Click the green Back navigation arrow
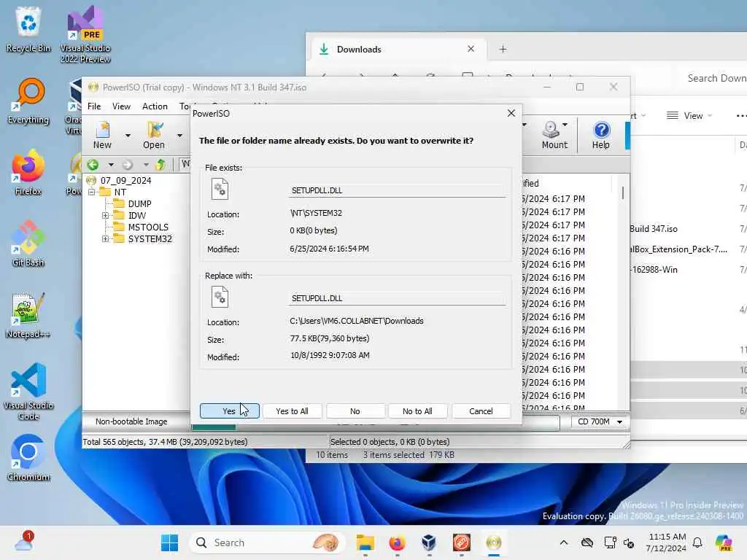The image size is (747, 560). [93, 165]
